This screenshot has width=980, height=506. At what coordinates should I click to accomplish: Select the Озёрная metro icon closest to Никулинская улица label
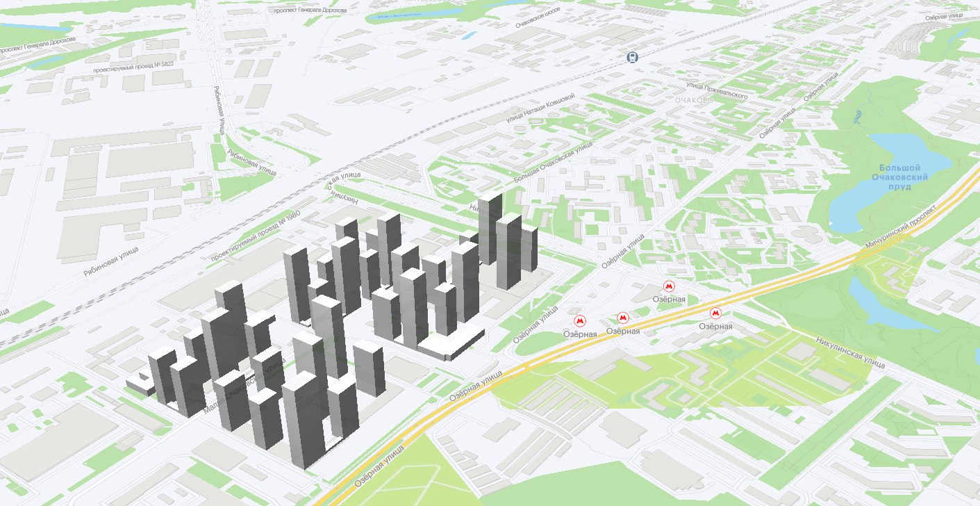tap(716, 313)
